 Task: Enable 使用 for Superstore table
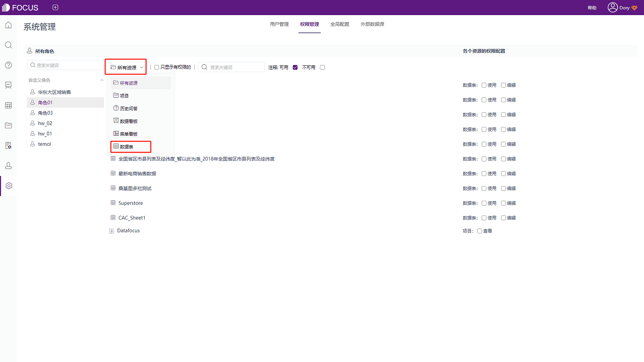click(x=484, y=203)
